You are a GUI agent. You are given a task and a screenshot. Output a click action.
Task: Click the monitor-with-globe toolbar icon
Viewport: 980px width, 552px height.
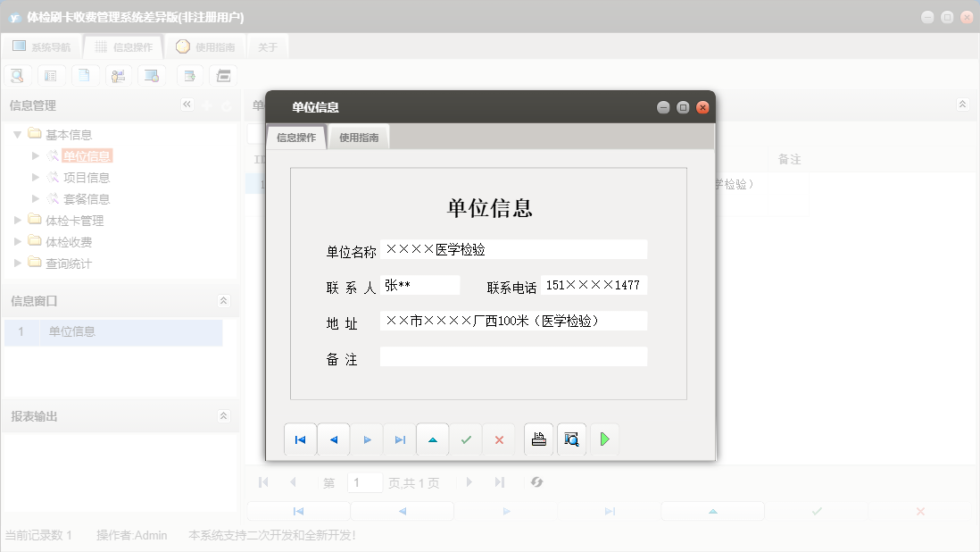[x=152, y=75]
